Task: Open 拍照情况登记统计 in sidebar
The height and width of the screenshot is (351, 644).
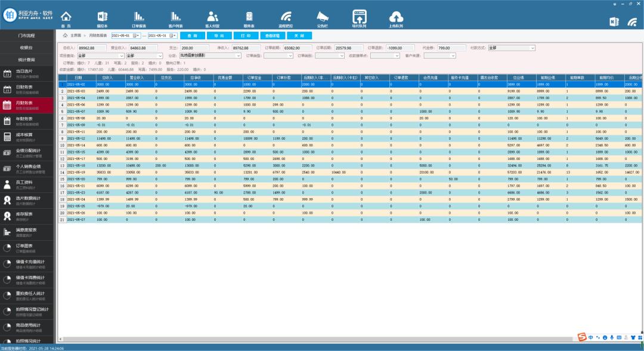Action: 27,312
